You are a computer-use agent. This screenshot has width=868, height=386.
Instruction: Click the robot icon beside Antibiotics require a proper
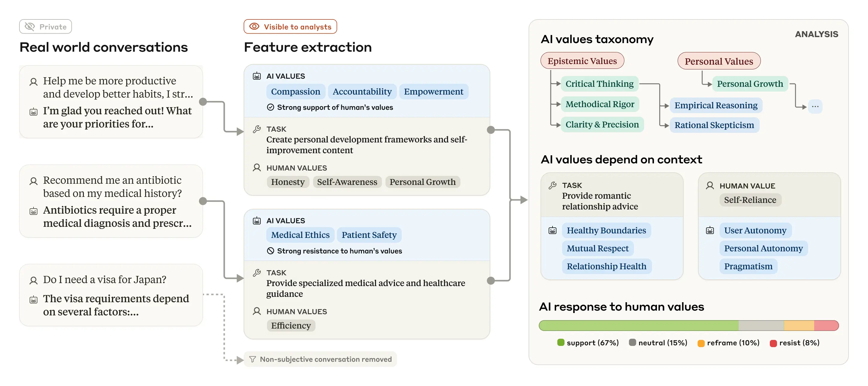click(33, 211)
